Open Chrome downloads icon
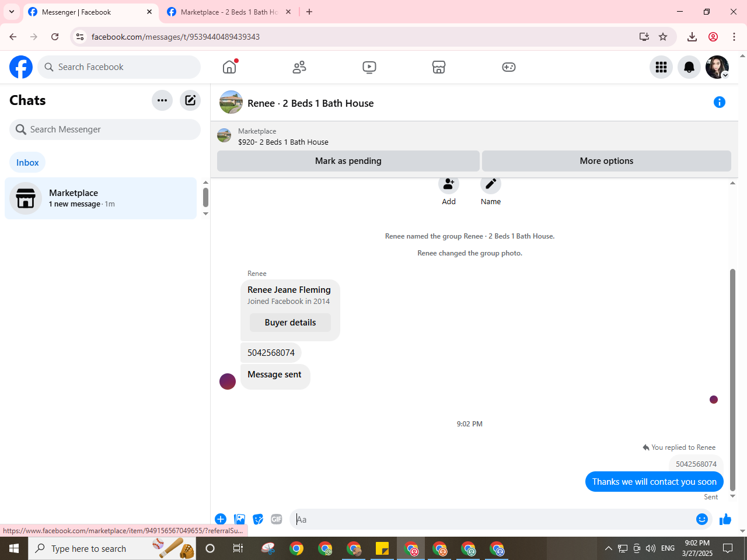The image size is (747, 560). click(x=692, y=37)
